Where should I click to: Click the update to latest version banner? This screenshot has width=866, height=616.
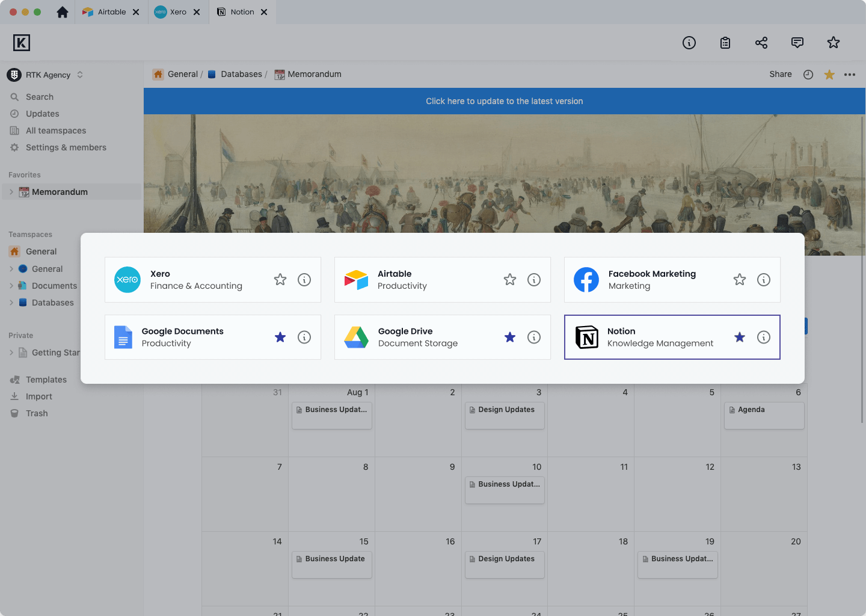505,101
